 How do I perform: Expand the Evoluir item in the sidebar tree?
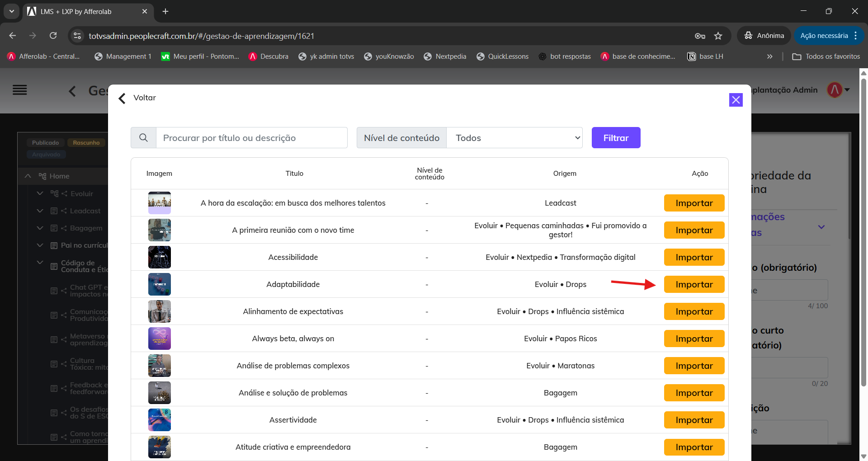(40, 193)
